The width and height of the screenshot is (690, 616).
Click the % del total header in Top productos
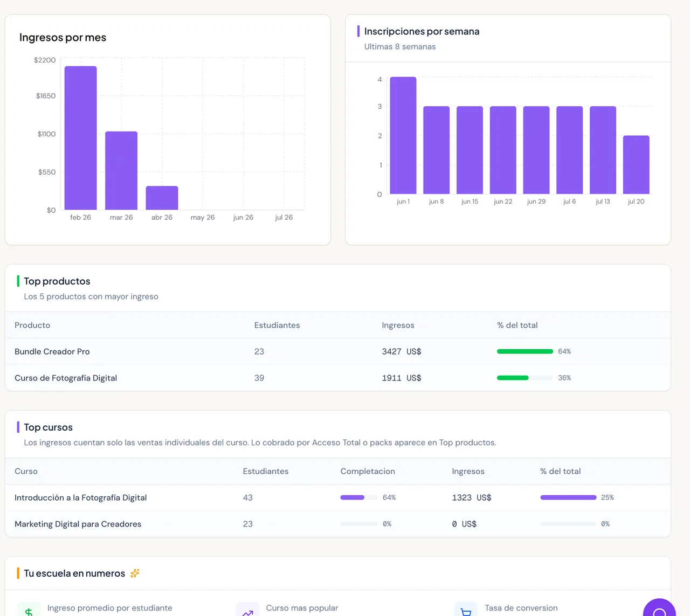517,325
